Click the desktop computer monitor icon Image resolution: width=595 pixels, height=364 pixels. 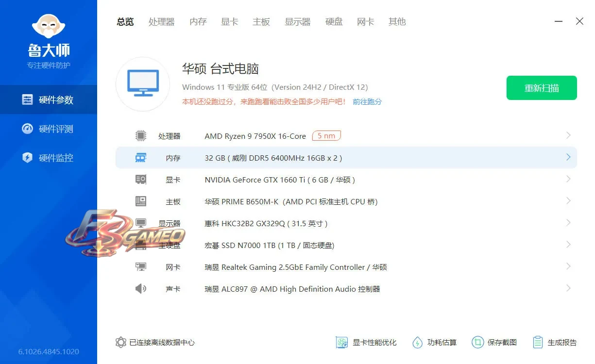coord(143,84)
